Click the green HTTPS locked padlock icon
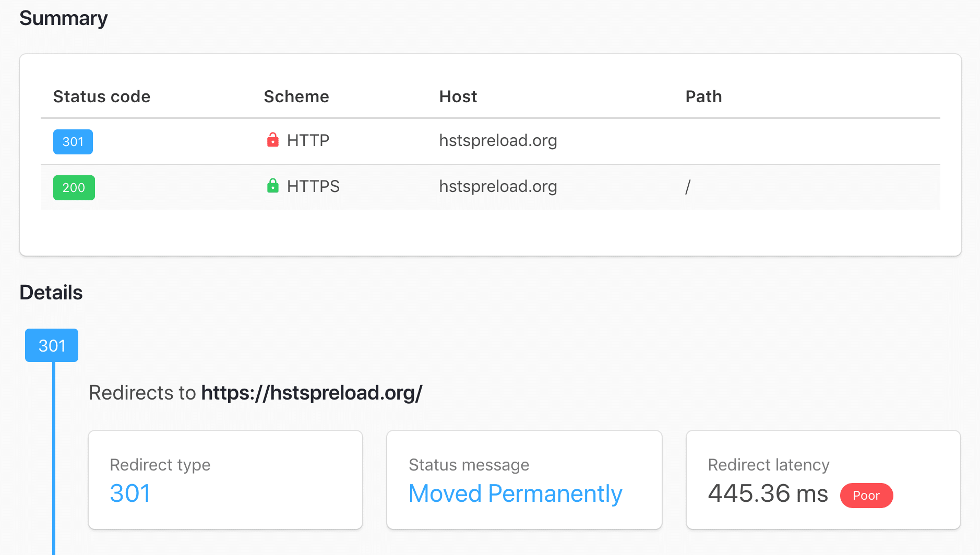980x555 pixels. [x=272, y=186]
